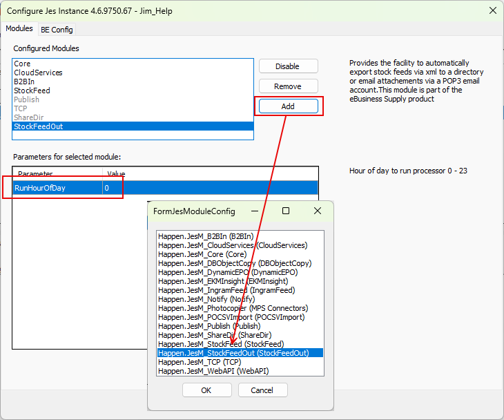Click the Remove module button

coord(288,86)
